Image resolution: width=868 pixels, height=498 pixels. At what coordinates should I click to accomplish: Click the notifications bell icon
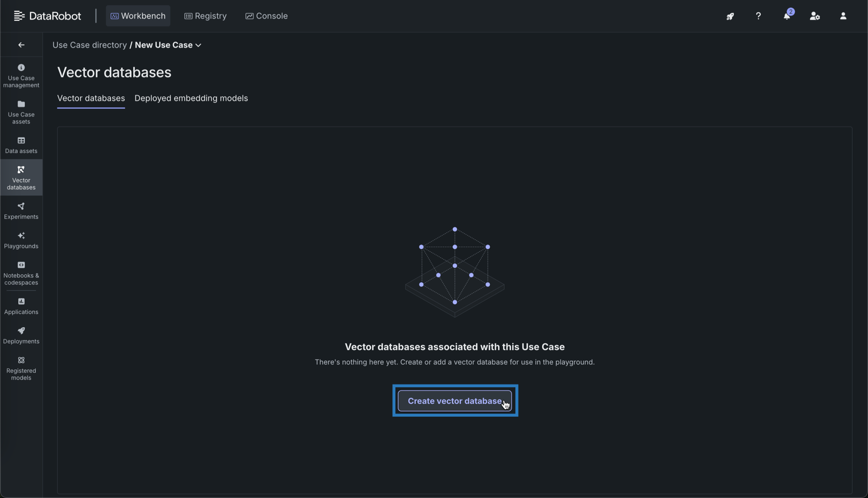click(x=787, y=16)
